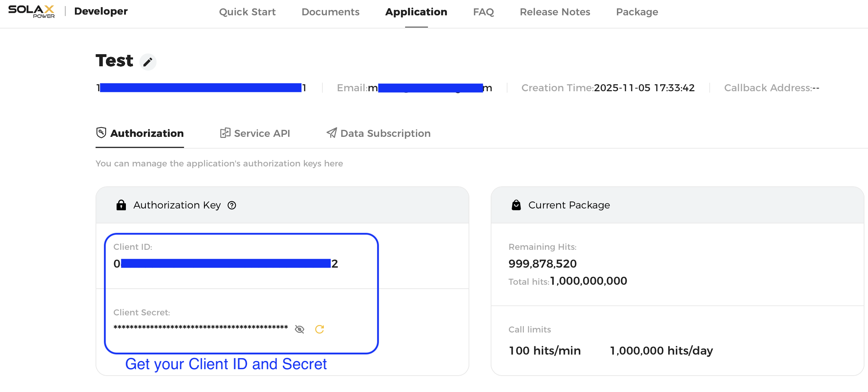Click the Authorization Key heading
The height and width of the screenshot is (392, 868).
click(x=177, y=205)
